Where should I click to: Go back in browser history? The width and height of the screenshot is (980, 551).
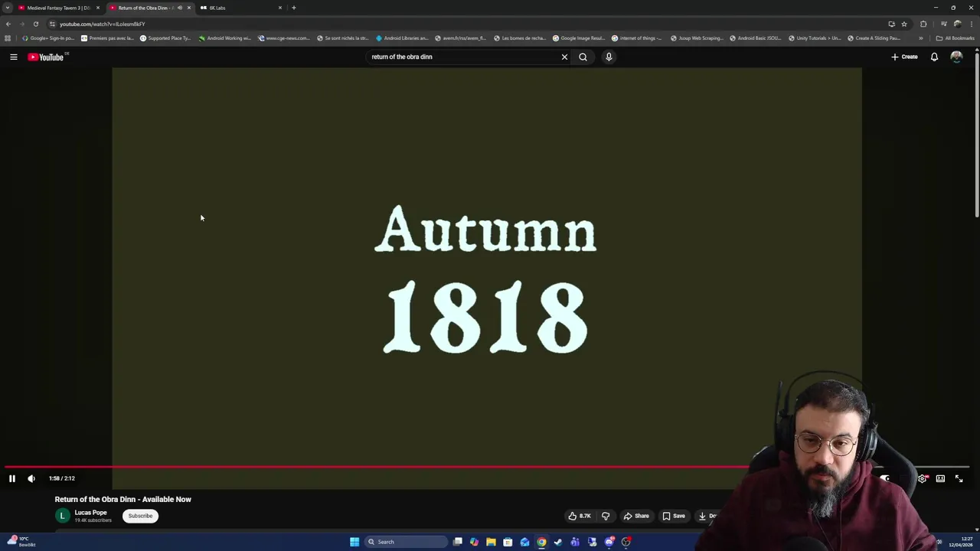[8, 24]
